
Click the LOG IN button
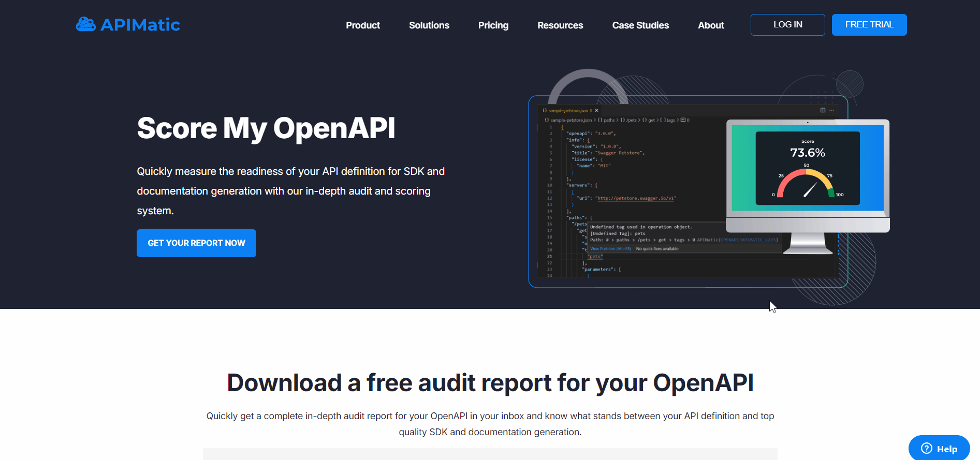coord(788,25)
